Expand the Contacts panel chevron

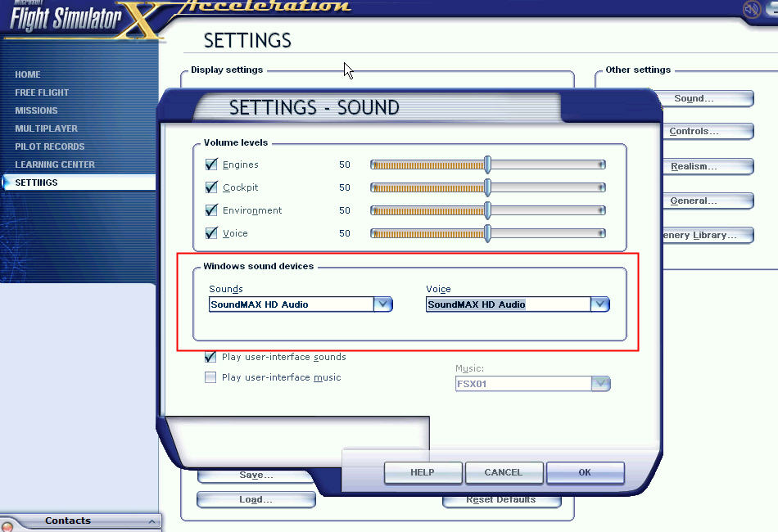click(152, 521)
